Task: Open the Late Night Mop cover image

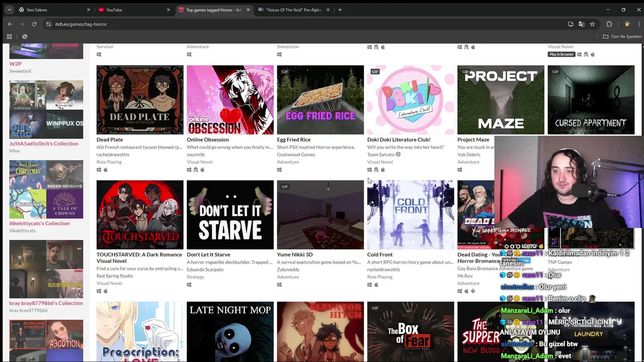Action: point(230,332)
